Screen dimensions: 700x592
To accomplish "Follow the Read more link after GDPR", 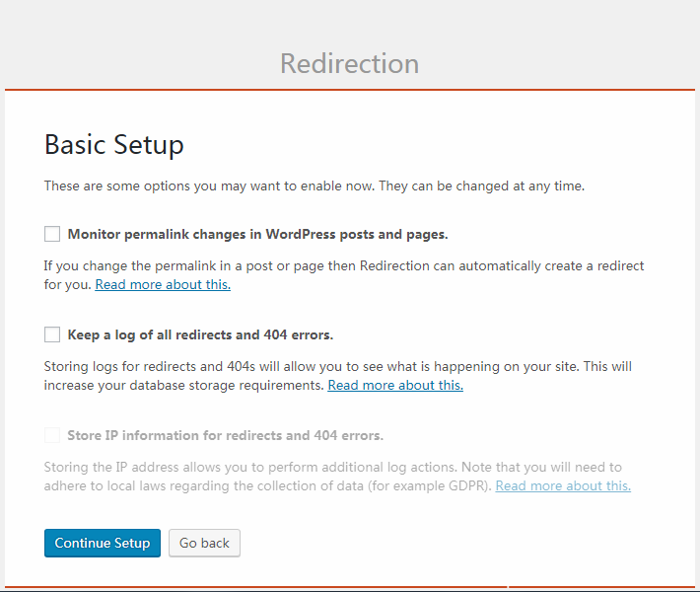I will (x=563, y=485).
